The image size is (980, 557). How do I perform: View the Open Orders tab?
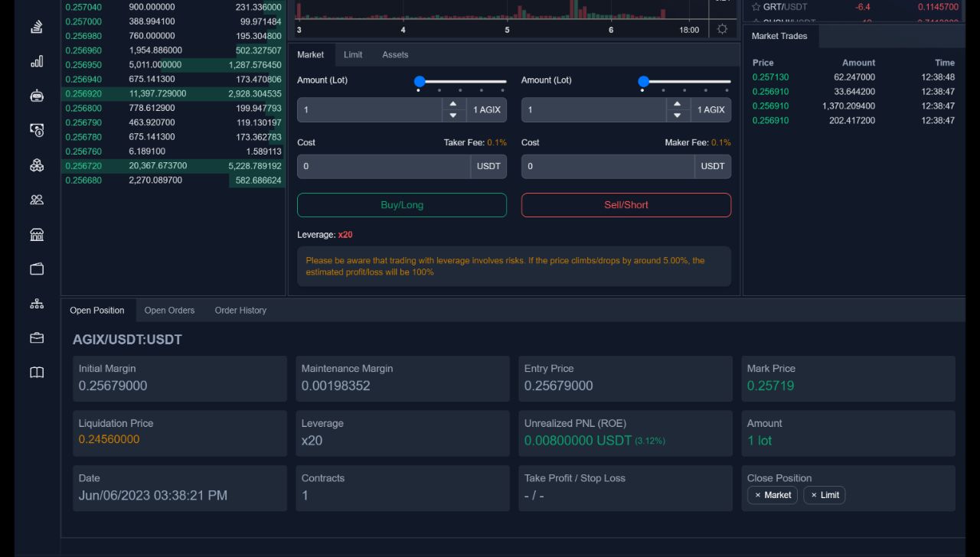169,310
